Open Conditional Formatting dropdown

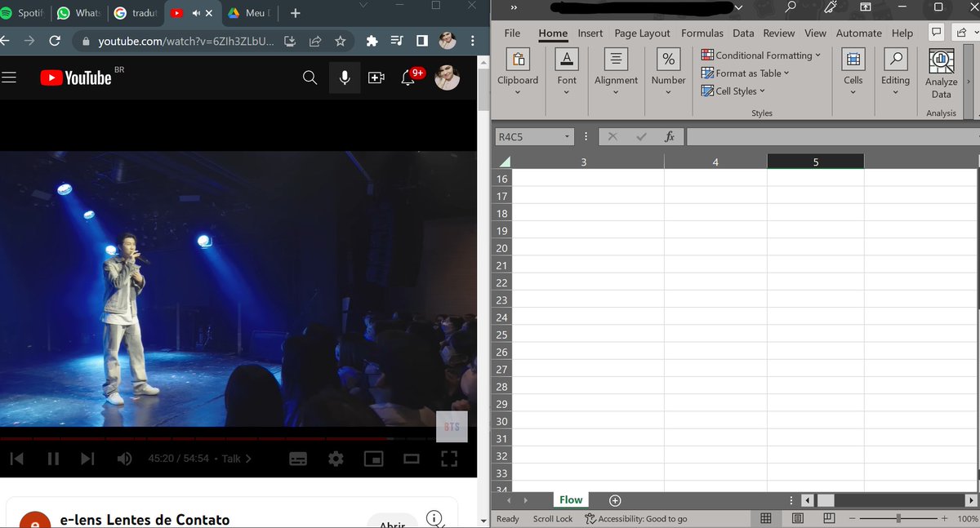(761, 55)
